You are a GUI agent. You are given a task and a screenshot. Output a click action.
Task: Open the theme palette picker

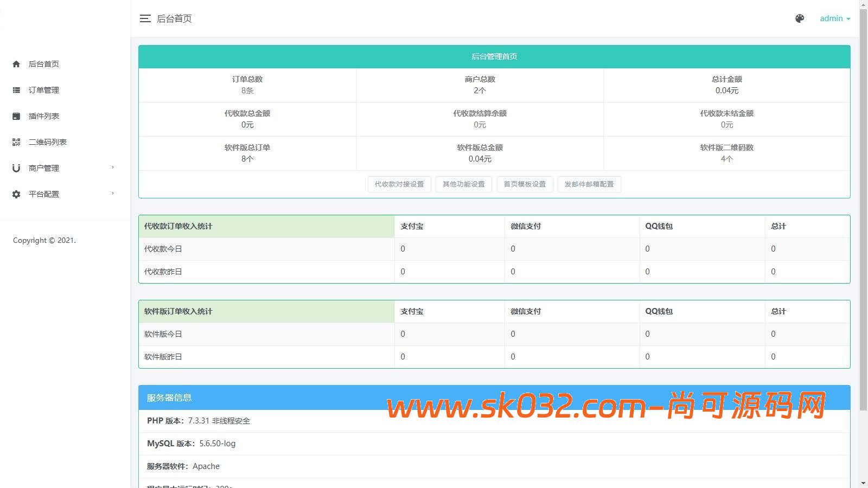click(x=800, y=18)
